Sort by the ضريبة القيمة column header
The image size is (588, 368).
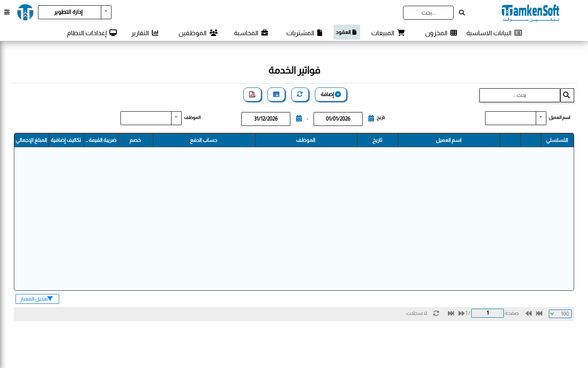click(101, 140)
